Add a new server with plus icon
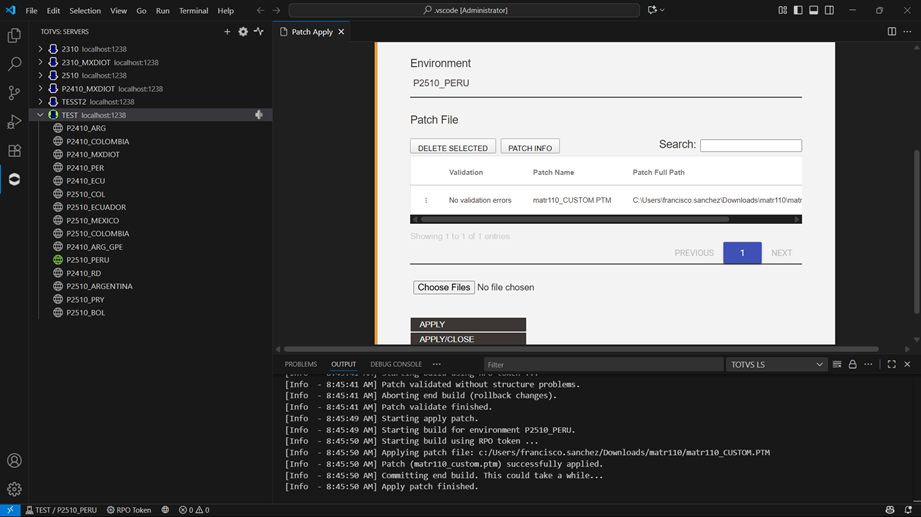Screen dimensions: 921x517 227,32
